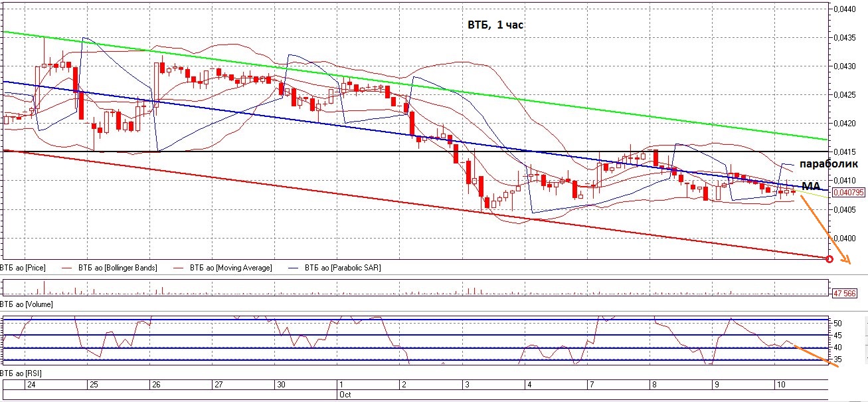Click the RSI axis value 45
868x402 pixels.
click(839, 336)
